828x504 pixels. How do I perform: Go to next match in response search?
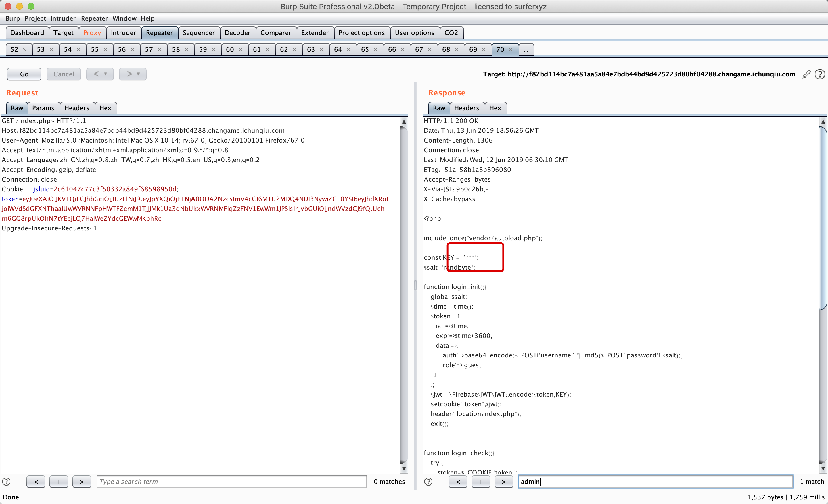(x=503, y=482)
